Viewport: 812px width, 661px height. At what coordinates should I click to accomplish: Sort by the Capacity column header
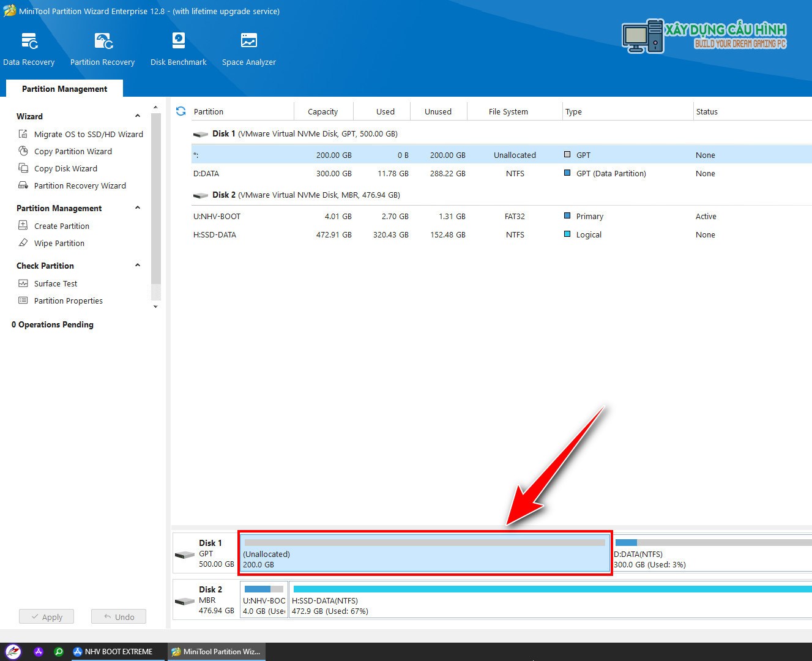click(x=322, y=111)
